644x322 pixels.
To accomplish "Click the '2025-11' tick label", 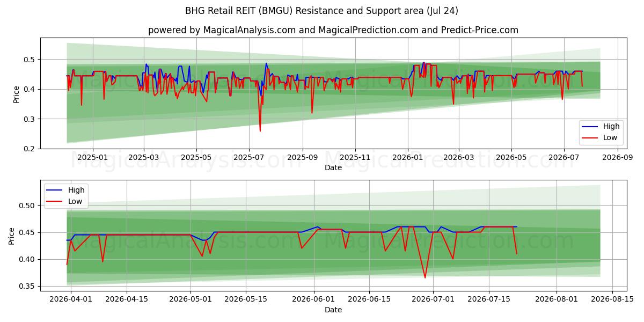I will tap(355, 157).
